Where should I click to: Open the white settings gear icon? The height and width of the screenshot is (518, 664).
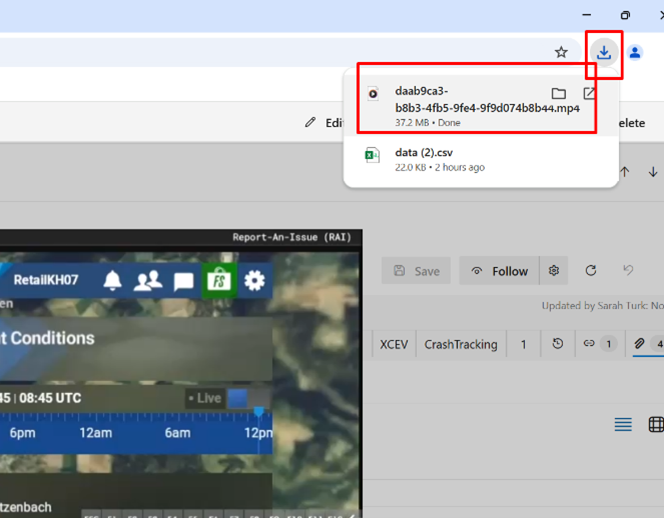[x=255, y=280]
